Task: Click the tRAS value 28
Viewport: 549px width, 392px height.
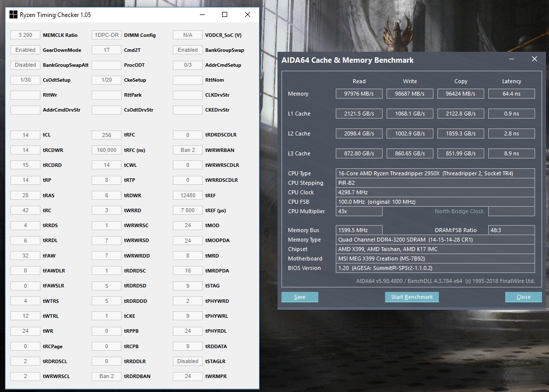Action: pyautogui.click(x=25, y=195)
